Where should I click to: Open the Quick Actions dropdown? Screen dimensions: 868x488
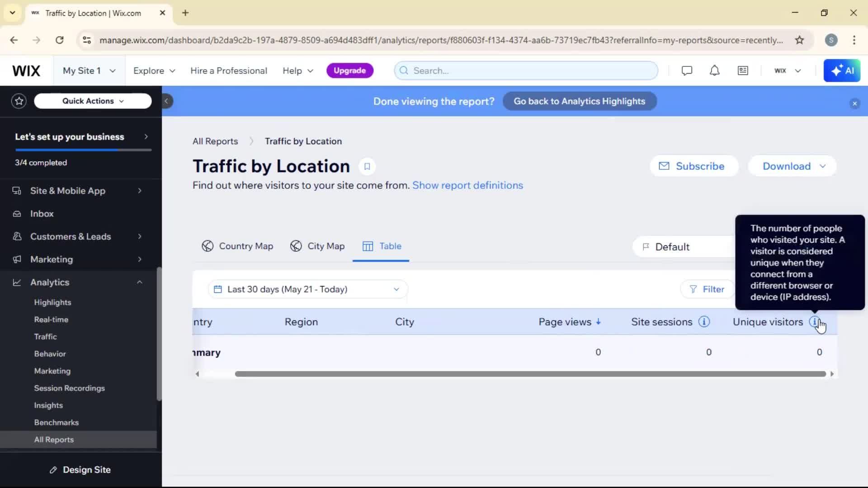pos(93,101)
